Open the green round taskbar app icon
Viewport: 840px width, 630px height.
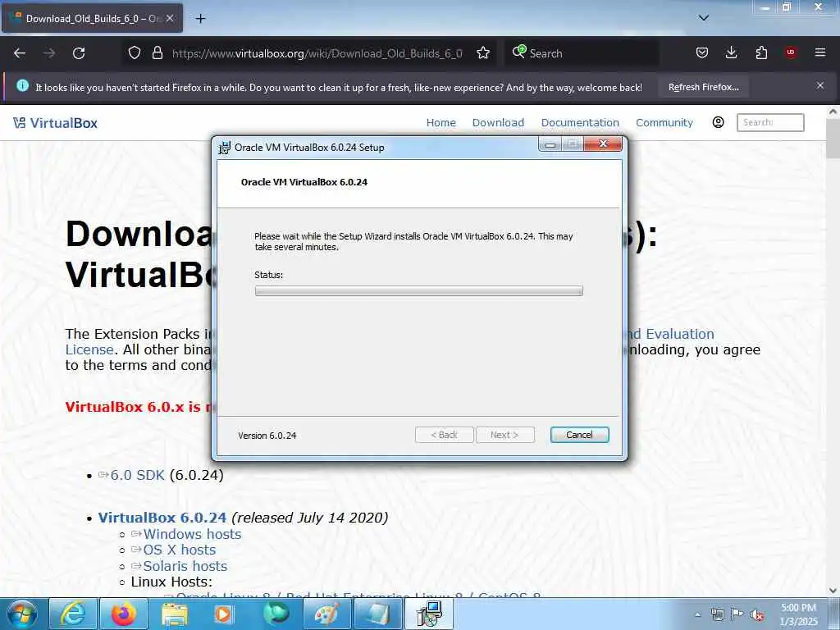click(276, 614)
